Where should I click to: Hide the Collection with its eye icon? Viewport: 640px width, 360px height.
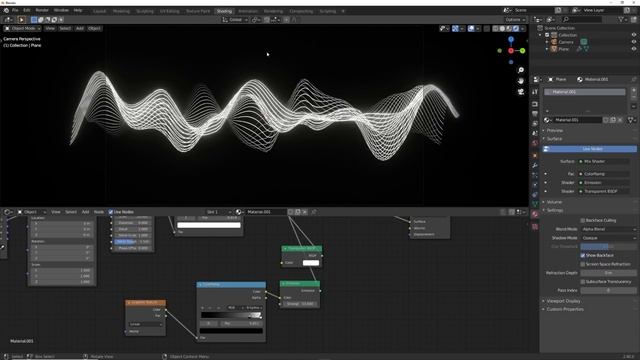coord(634,35)
